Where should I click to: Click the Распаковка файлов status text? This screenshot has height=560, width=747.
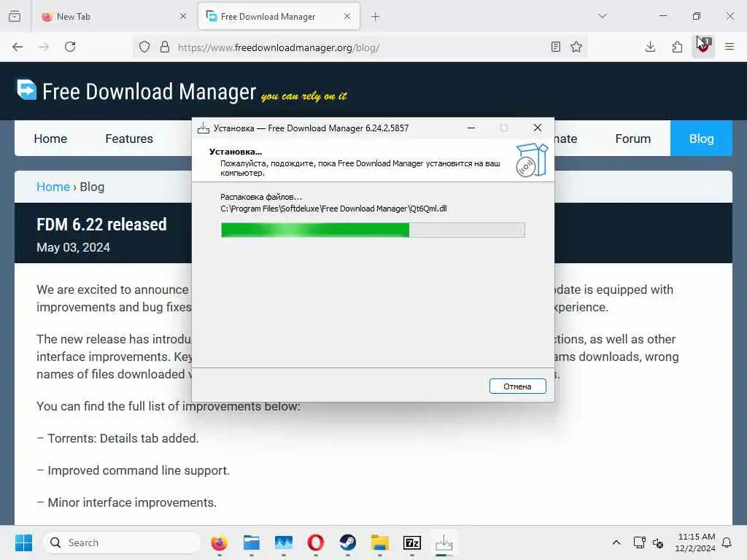click(x=261, y=197)
